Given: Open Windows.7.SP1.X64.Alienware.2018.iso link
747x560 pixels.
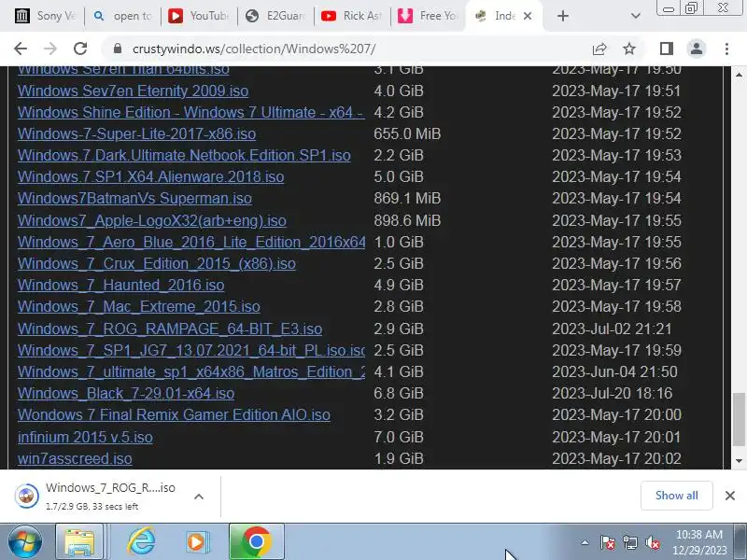Looking at the screenshot, I should [150, 176].
